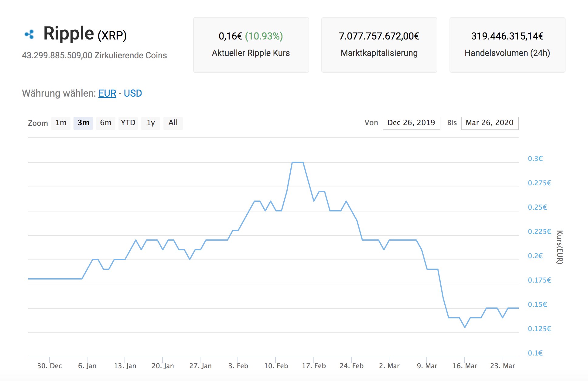Click the '30. Dec' date label
The width and height of the screenshot is (588, 381).
[x=50, y=366]
